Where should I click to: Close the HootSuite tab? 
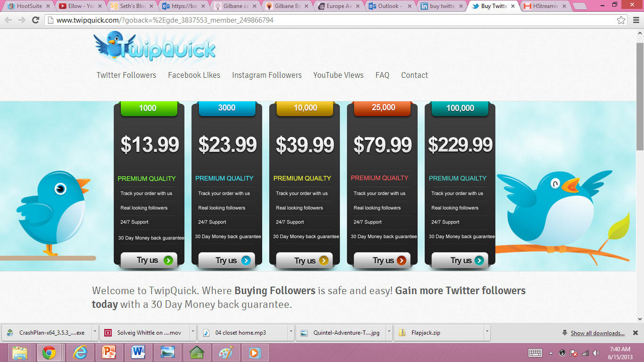point(49,7)
